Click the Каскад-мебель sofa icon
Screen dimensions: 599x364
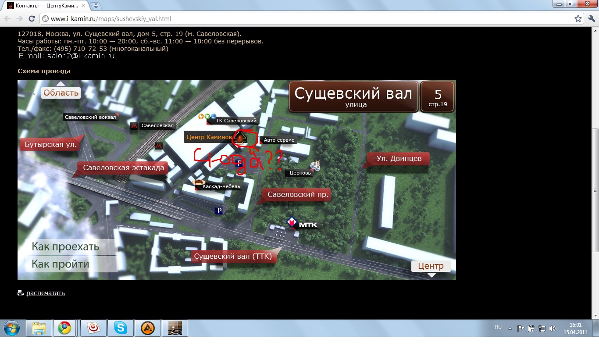click(x=199, y=183)
